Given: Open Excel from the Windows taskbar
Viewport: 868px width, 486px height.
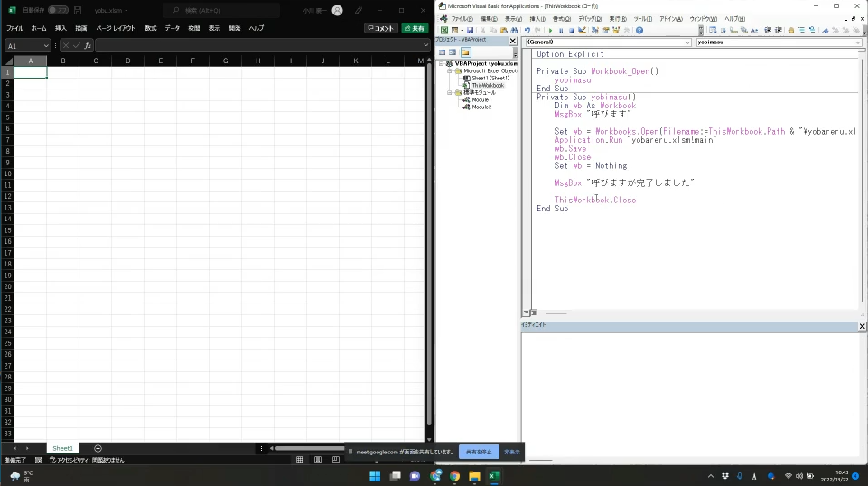Looking at the screenshot, I should coord(495,475).
